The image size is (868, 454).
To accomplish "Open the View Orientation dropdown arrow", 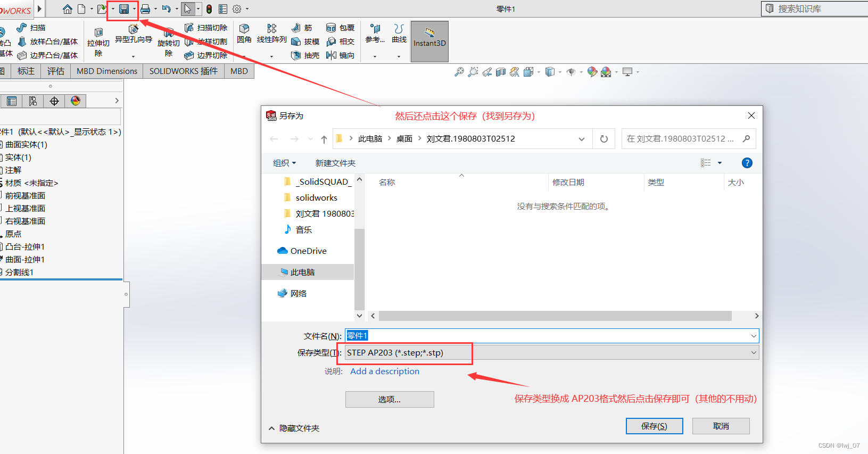I will [539, 72].
